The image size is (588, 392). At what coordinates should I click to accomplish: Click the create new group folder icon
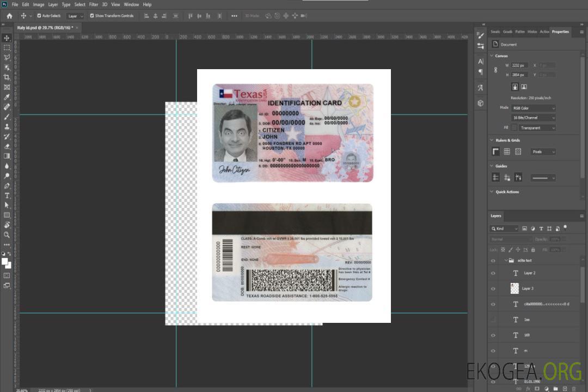pyautogui.click(x=555, y=389)
